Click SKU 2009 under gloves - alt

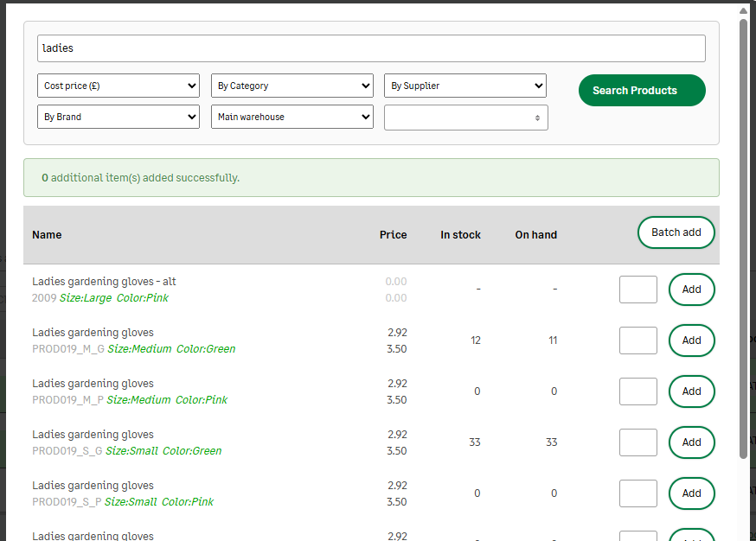click(44, 298)
